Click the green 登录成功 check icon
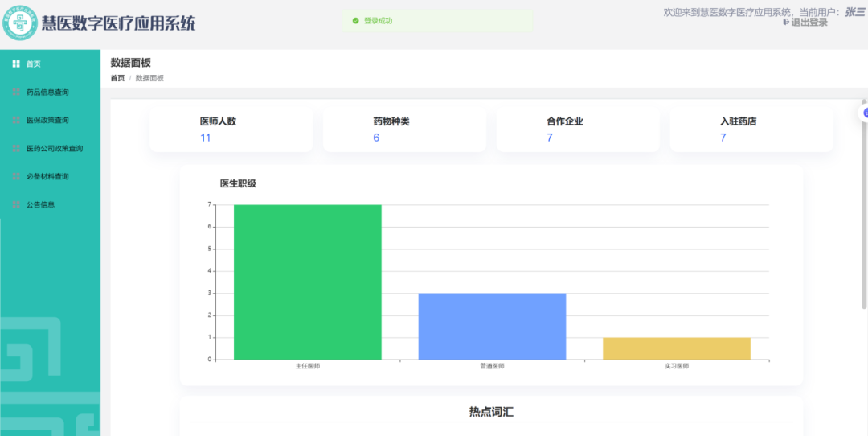This screenshot has width=868, height=436. 355,20
